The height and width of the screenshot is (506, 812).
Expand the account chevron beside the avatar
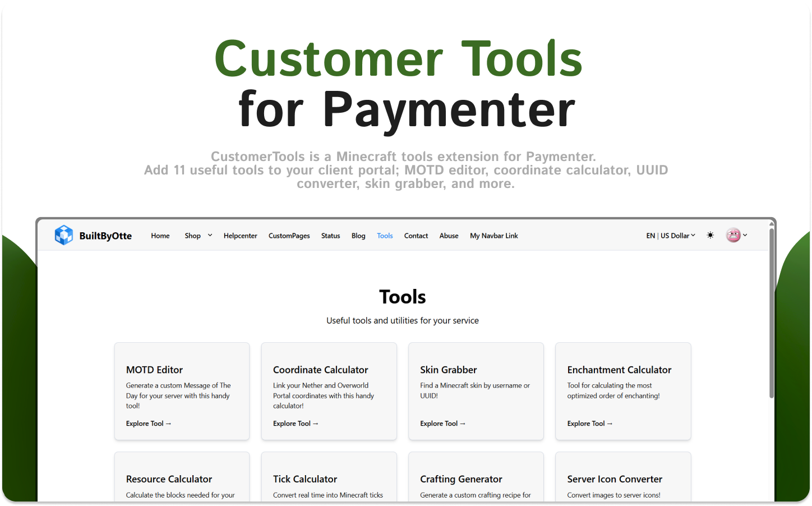coord(745,235)
